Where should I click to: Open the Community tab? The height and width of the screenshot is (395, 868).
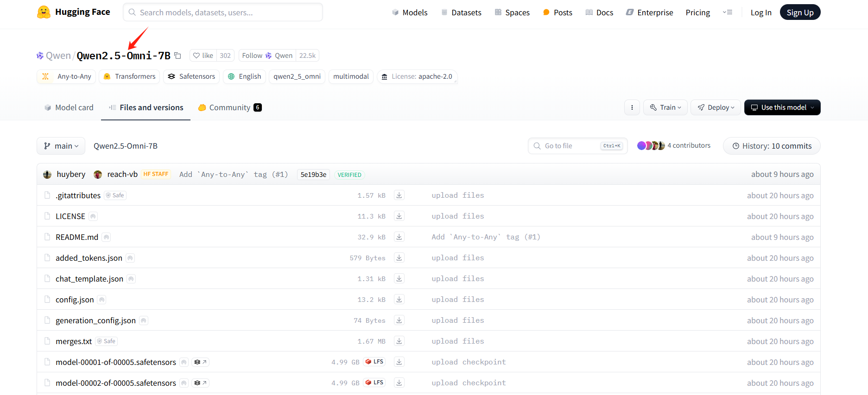pos(230,107)
